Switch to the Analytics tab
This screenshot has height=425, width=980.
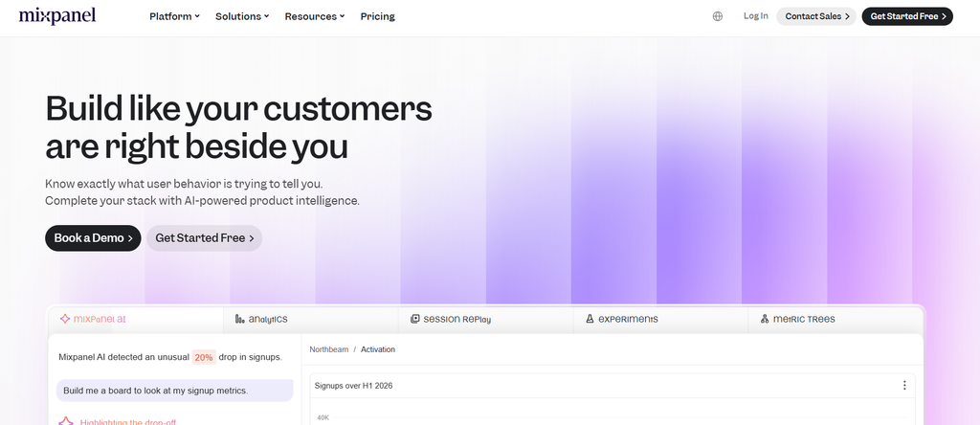[311, 319]
